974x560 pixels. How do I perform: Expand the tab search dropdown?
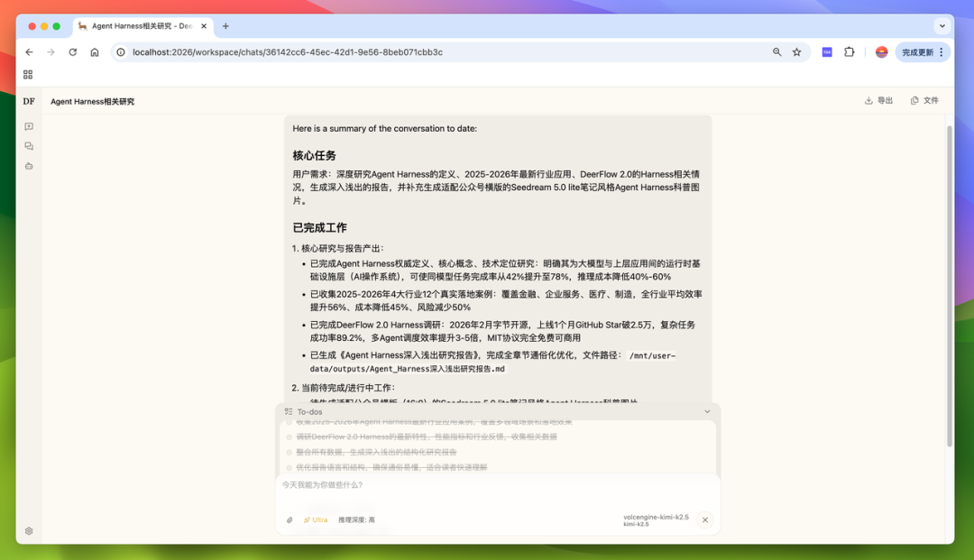942,26
